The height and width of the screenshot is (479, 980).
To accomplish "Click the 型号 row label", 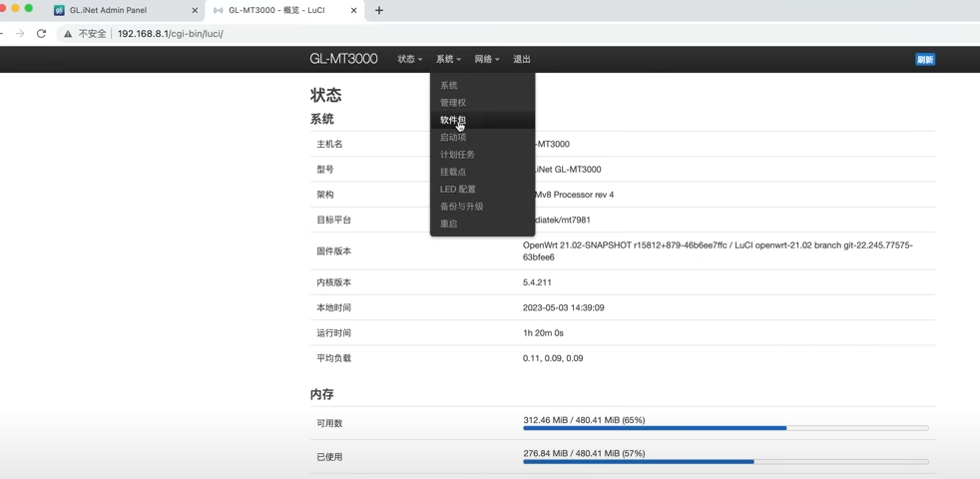I will (x=325, y=170).
